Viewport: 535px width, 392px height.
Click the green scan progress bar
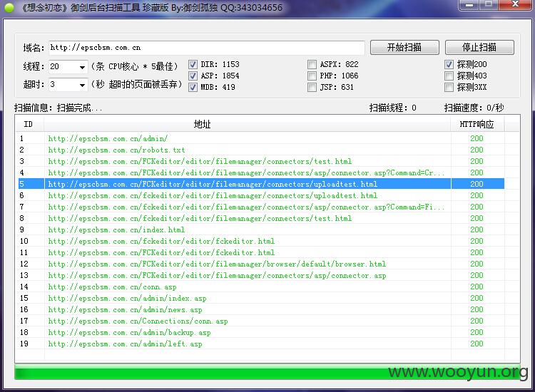267,371
